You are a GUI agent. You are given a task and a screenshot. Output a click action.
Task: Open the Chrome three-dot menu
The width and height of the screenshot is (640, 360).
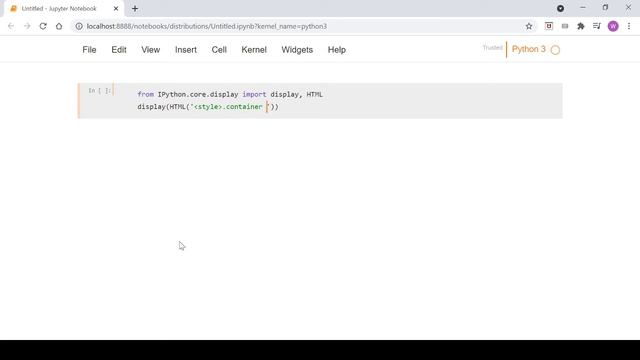coord(629,26)
